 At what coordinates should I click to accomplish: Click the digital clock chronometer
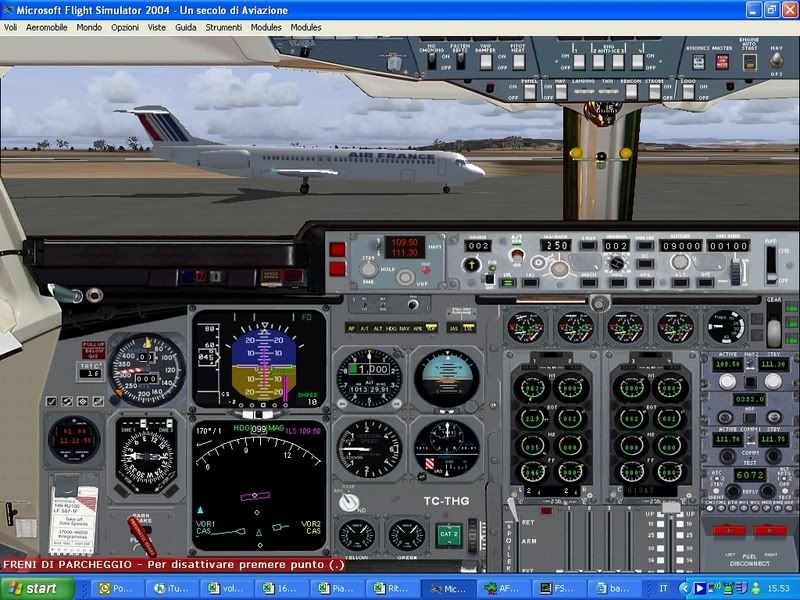click(x=74, y=439)
